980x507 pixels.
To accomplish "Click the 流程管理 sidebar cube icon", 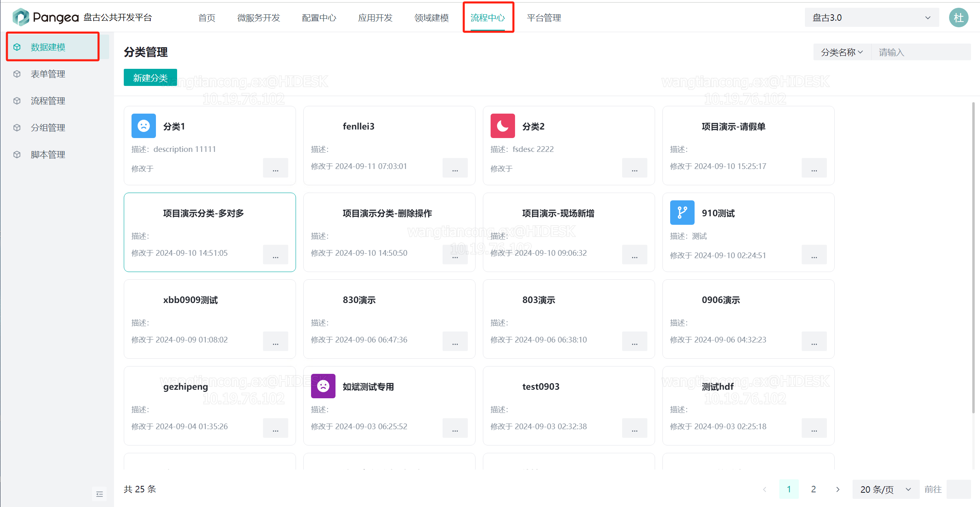I will (x=17, y=101).
